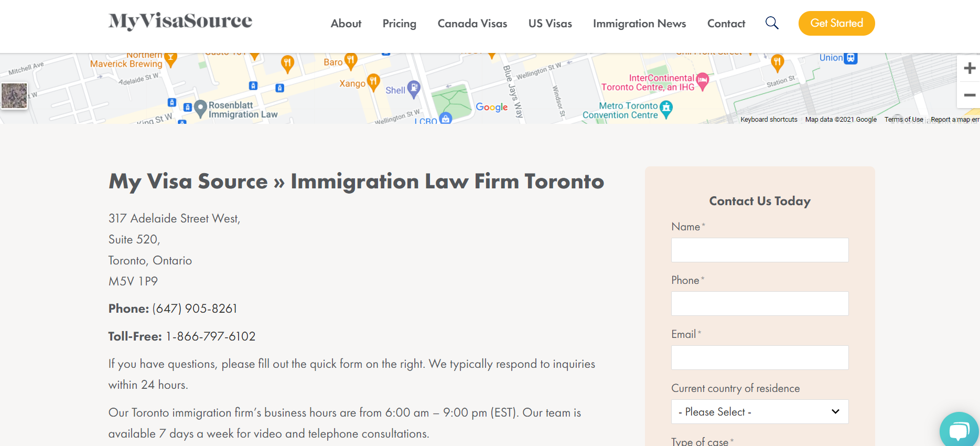Click into the Email input field

[x=759, y=358]
